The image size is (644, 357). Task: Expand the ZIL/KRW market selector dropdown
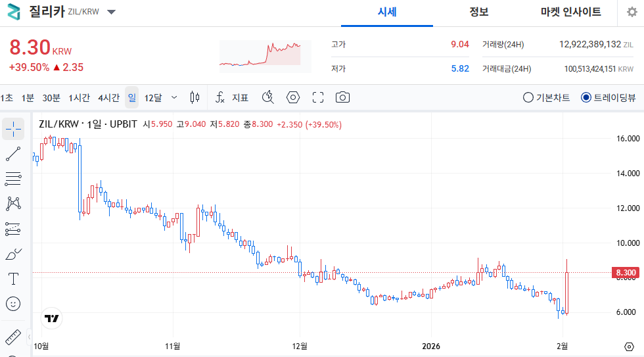[x=111, y=12]
